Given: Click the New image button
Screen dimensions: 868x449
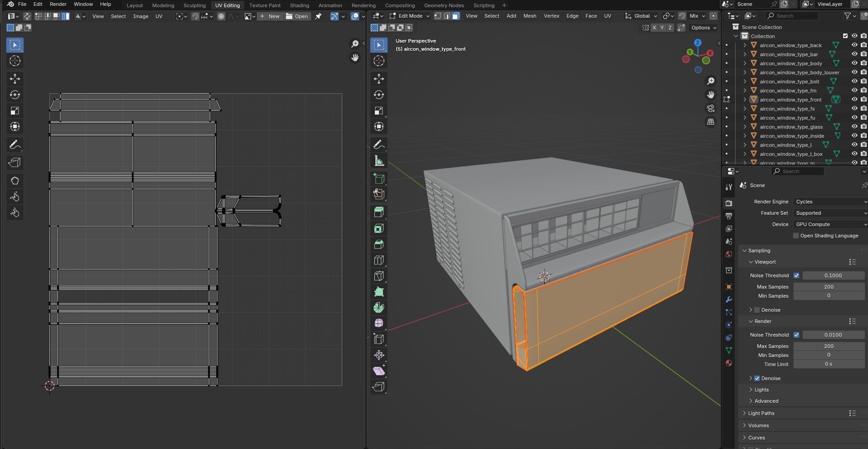Looking at the screenshot, I should (270, 16).
